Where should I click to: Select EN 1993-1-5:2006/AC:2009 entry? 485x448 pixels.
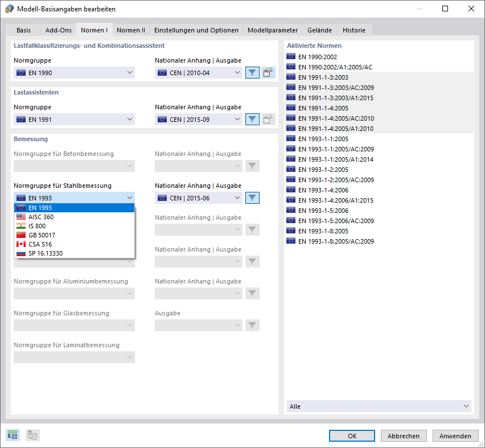379,221
